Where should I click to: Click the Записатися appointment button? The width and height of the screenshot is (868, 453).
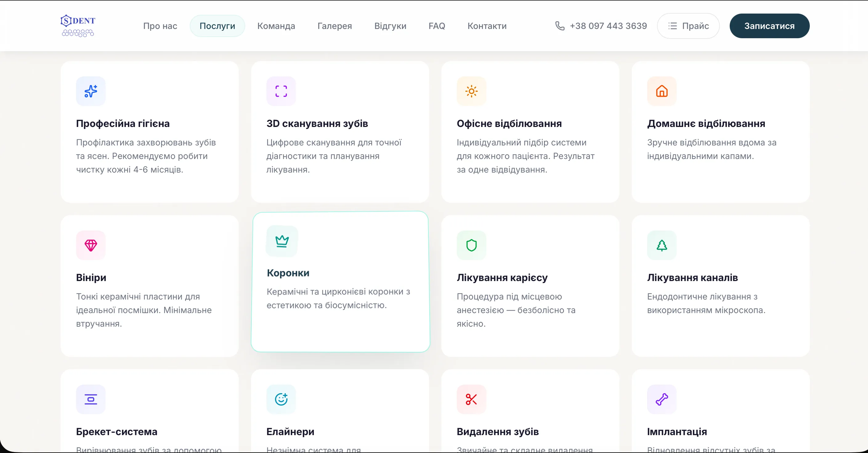769,26
